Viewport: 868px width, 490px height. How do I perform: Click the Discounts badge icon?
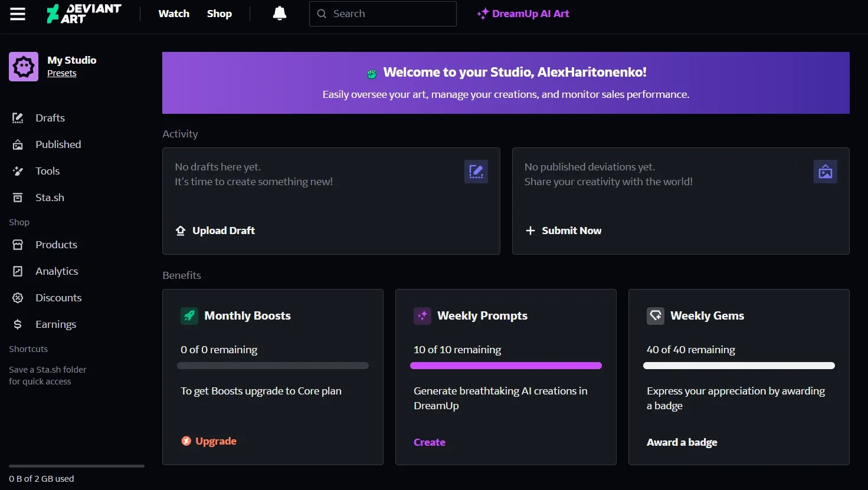(18, 298)
